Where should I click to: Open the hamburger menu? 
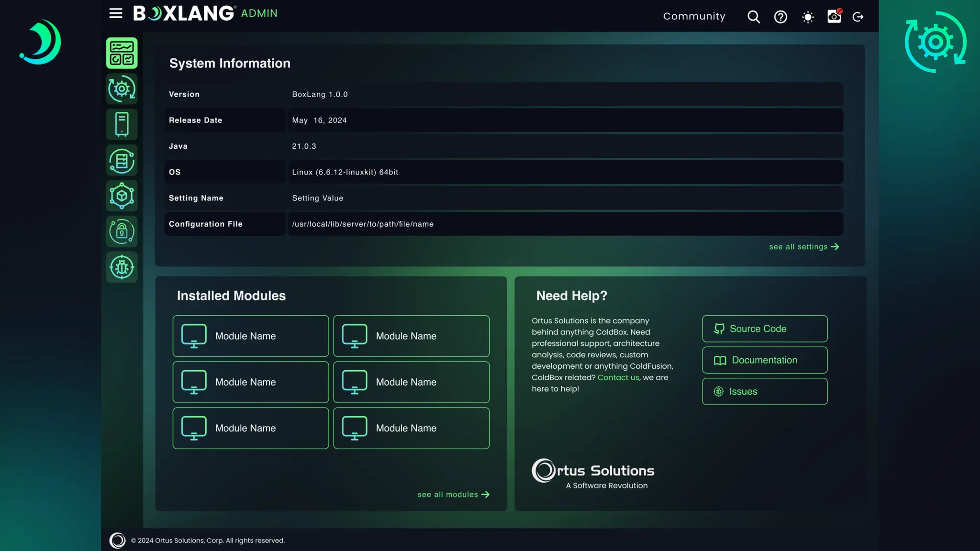[x=116, y=13]
